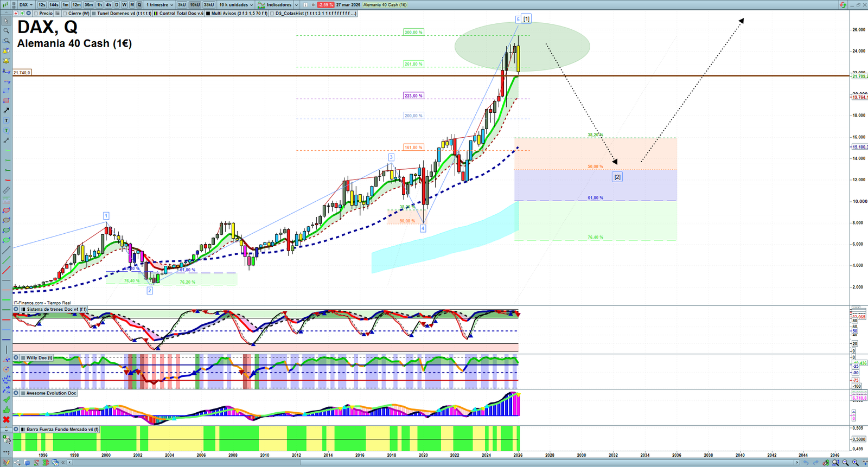Choose the red diagonal line tool
Image resolution: width=868 pixels, height=467 pixels.
coord(6,271)
